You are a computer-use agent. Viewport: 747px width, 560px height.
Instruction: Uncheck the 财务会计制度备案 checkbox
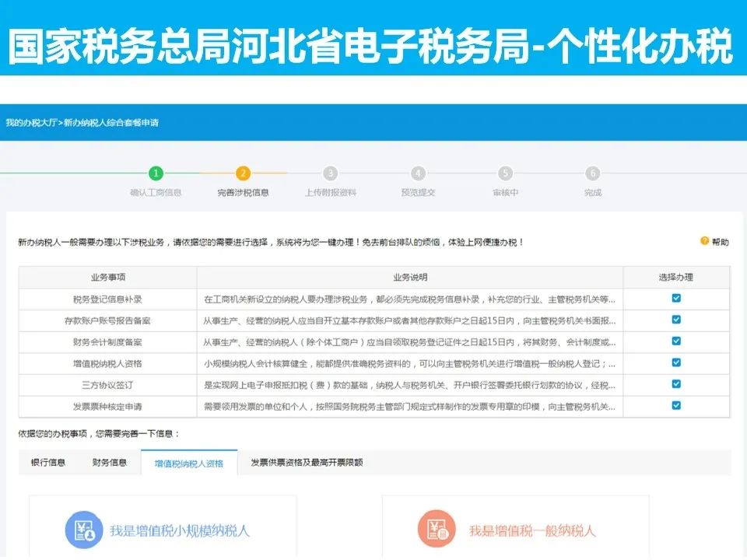pos(676,341)
